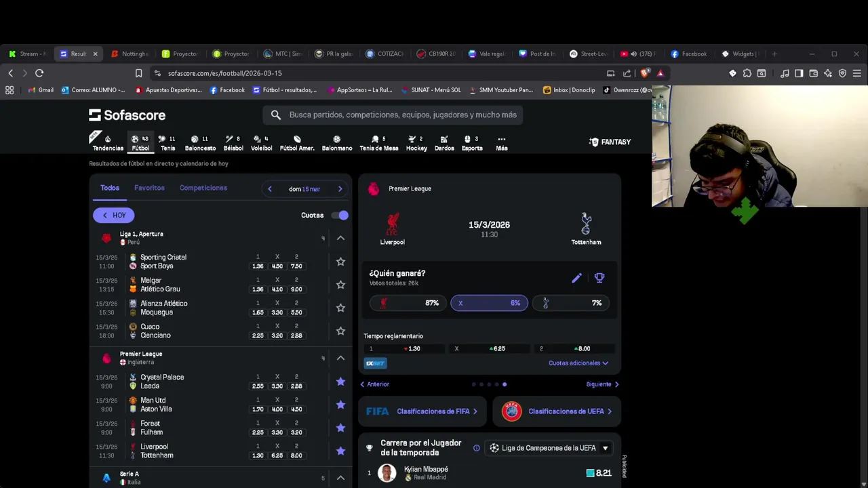Favorite the Melgar vs Atlético Grau match
This screenshot has width=868, height=488.
tap(340, 285)
